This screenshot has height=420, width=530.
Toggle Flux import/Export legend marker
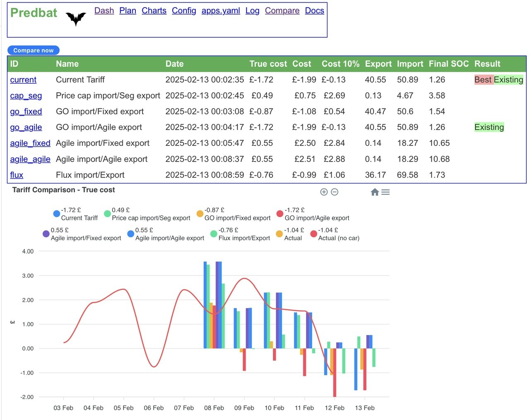coord(214,234)
